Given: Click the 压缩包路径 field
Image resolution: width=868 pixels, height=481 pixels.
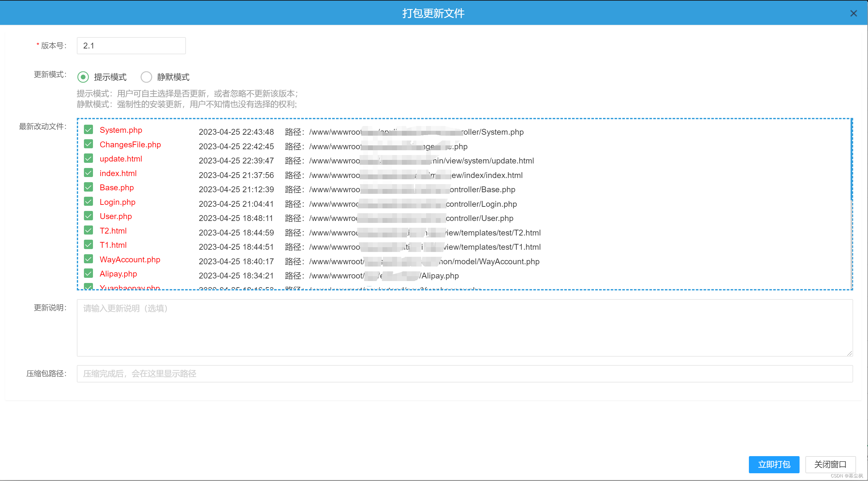Looking at the screenshot, I should coord(465,373).
